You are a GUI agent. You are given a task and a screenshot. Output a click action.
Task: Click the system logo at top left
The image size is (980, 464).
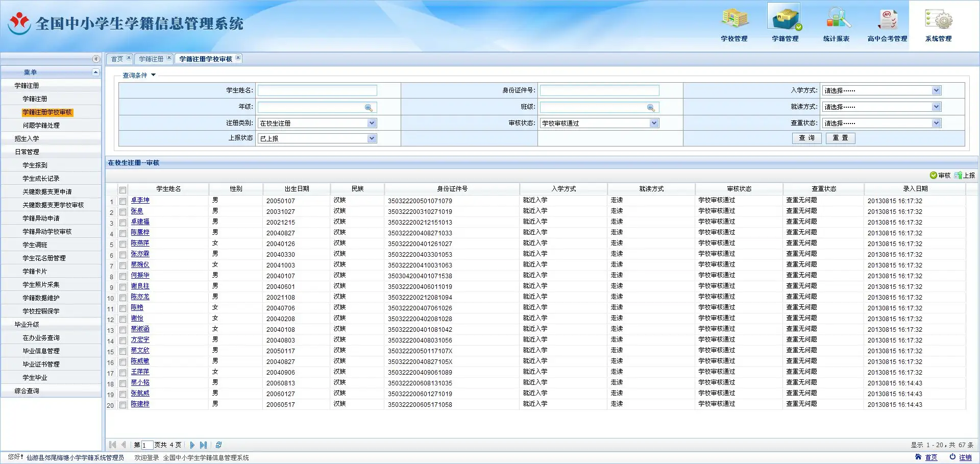click(20, 23)
